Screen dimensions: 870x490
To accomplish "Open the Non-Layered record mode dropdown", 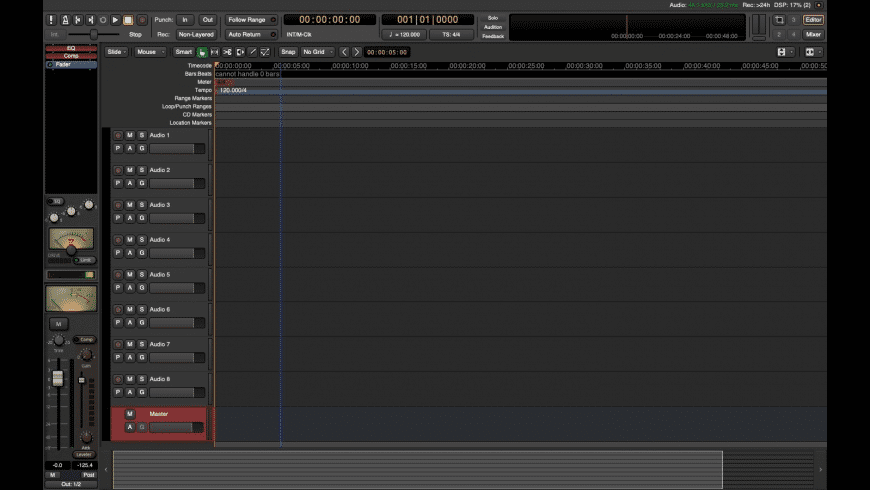I will (x=196, y=34).
